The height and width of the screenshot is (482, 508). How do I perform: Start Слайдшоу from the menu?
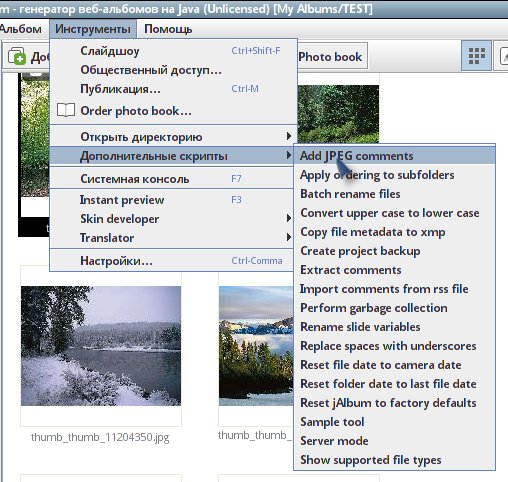point(173,51)
